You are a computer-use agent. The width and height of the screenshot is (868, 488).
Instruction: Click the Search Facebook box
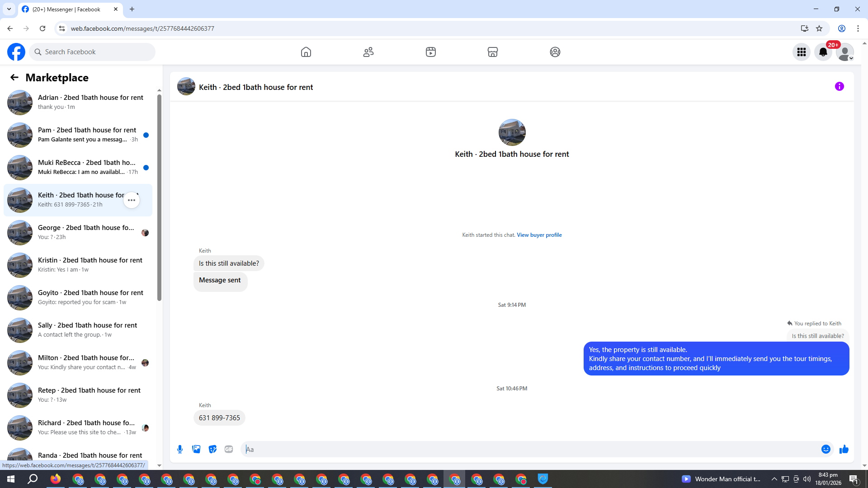click(x=93, y=52)
